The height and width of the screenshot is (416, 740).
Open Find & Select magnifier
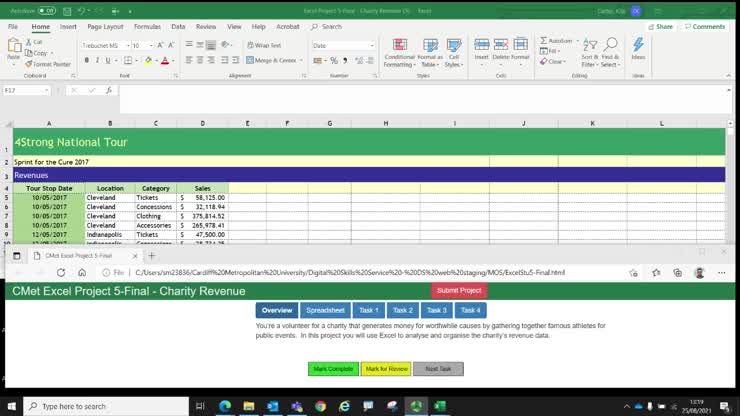[610, 53]
